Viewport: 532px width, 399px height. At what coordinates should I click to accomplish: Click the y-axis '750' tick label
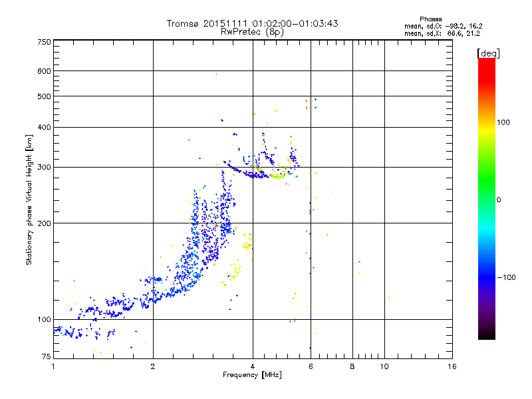point(44,42)
